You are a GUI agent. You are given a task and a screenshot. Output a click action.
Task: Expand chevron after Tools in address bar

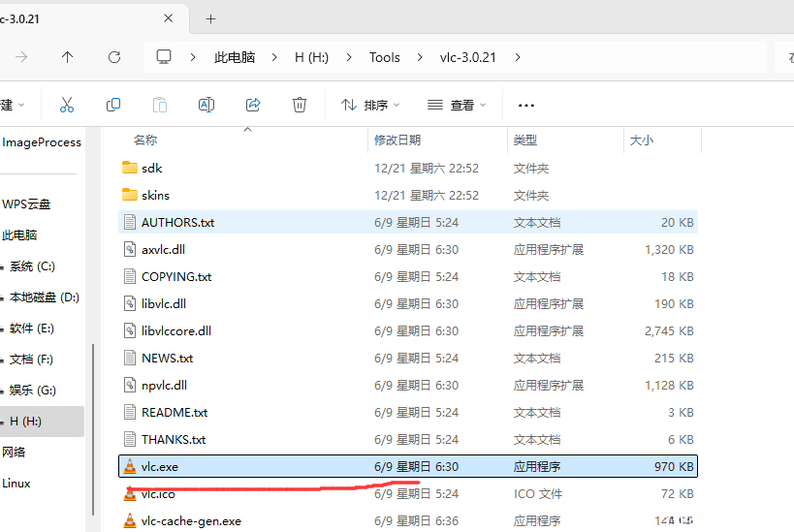tap(420, 57)
